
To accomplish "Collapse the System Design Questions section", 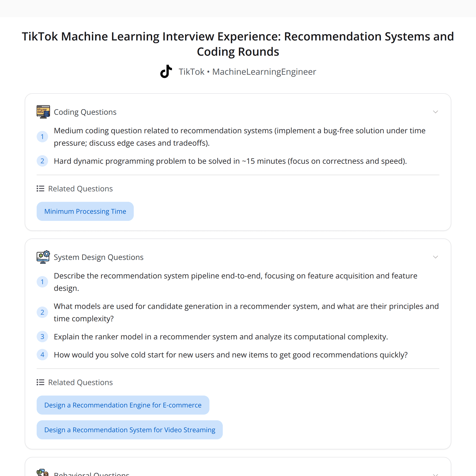I will pos(436,257).
